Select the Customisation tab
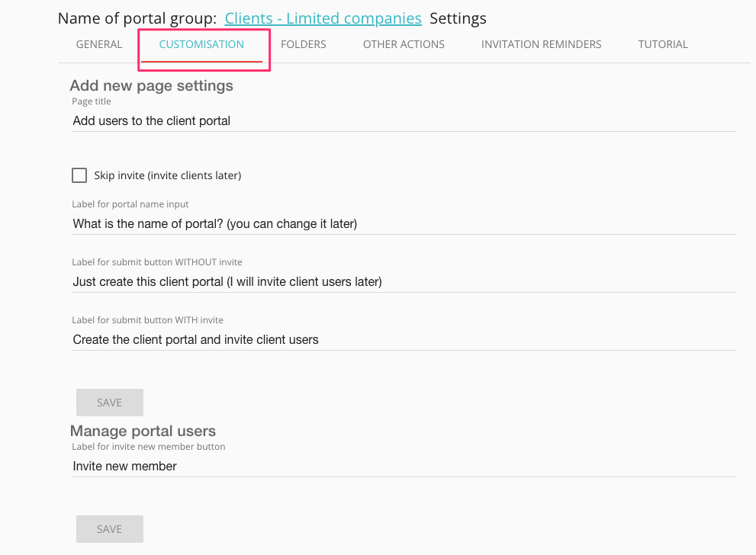 point(201,44)
